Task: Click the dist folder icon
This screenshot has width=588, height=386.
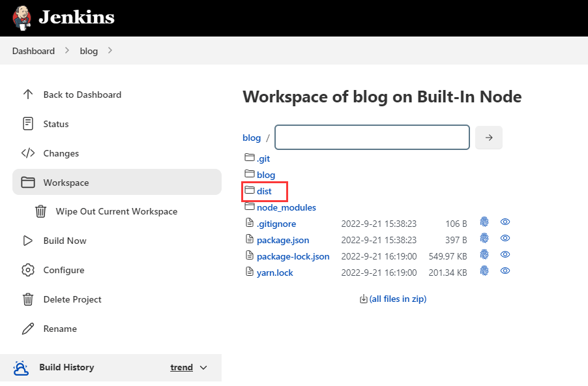Action: 250,190
